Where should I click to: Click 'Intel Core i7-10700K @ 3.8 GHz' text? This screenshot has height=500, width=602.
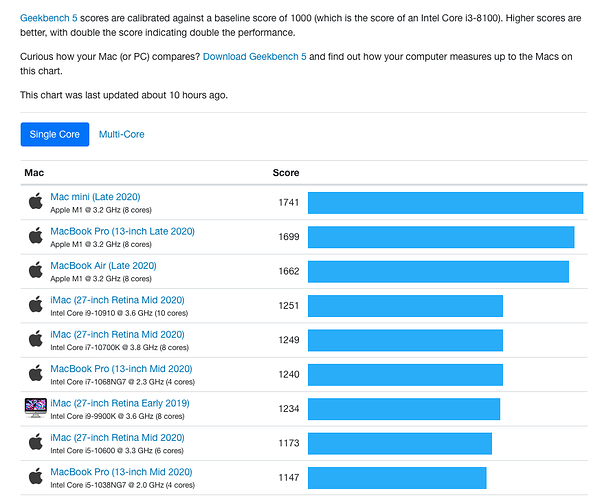(104, 348)
